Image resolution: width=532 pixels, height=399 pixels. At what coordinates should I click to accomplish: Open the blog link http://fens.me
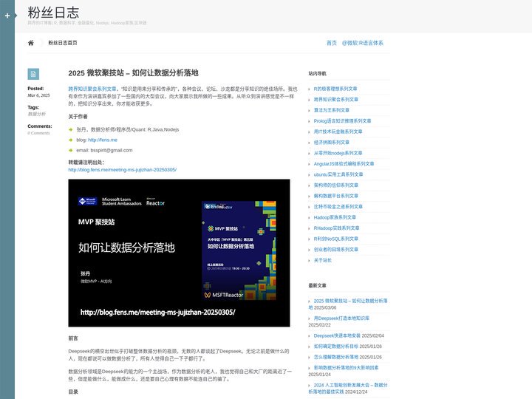103,140
